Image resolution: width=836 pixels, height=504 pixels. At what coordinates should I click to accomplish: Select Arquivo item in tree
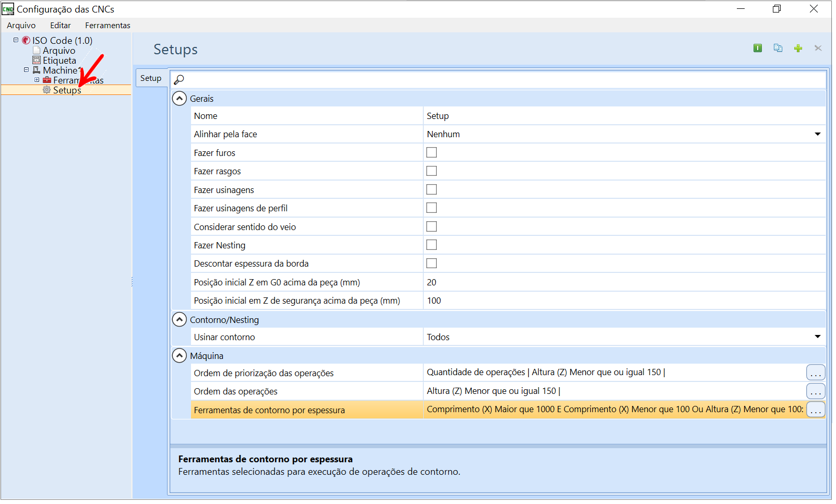point(59,50)
